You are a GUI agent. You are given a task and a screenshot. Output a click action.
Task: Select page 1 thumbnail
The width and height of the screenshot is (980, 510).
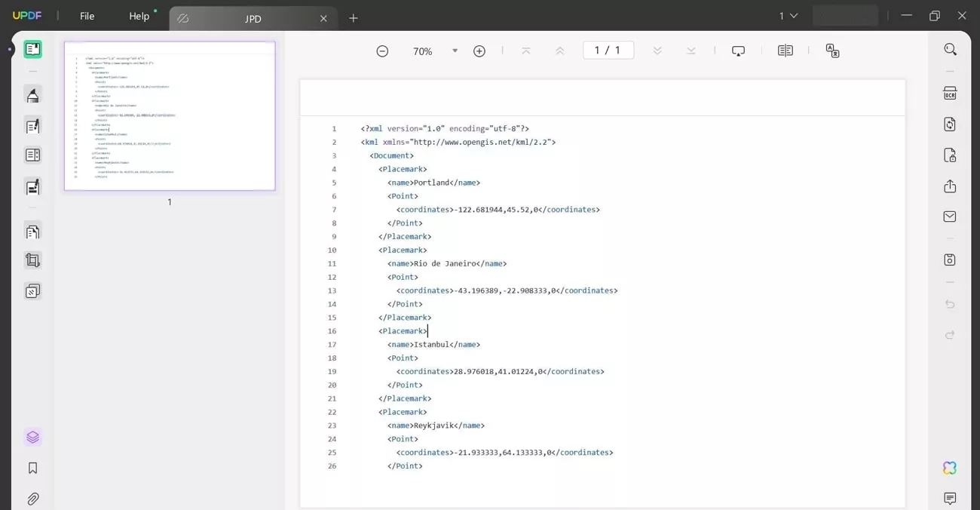tap(170, 115)
